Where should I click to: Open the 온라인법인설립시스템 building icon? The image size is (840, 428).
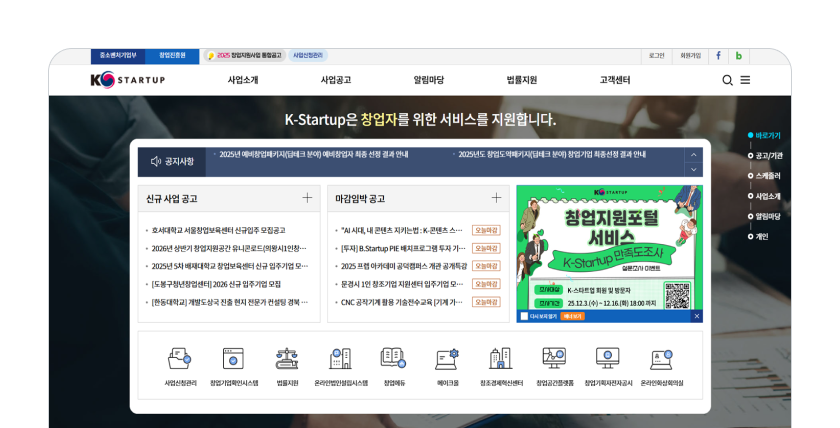click(341, 358)
